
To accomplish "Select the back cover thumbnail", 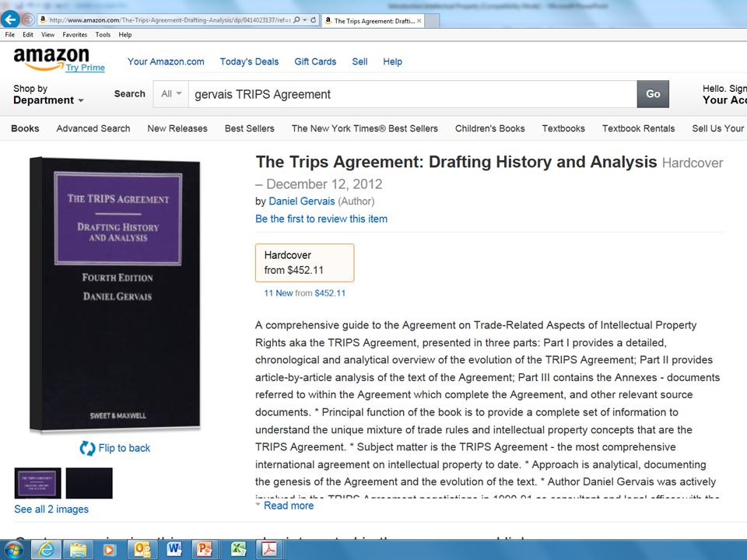I will [89, 483].
